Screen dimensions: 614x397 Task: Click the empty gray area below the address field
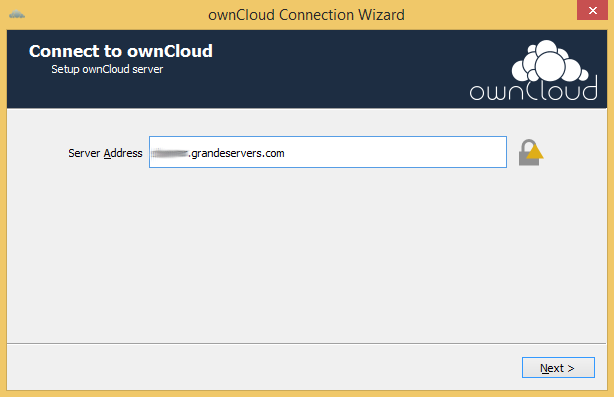307,254
